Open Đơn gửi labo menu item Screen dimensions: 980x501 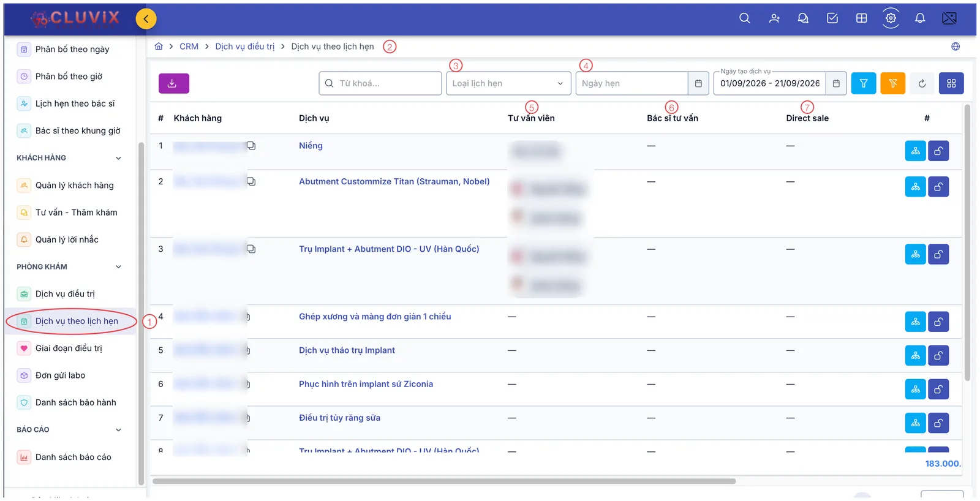click(60, 375)
